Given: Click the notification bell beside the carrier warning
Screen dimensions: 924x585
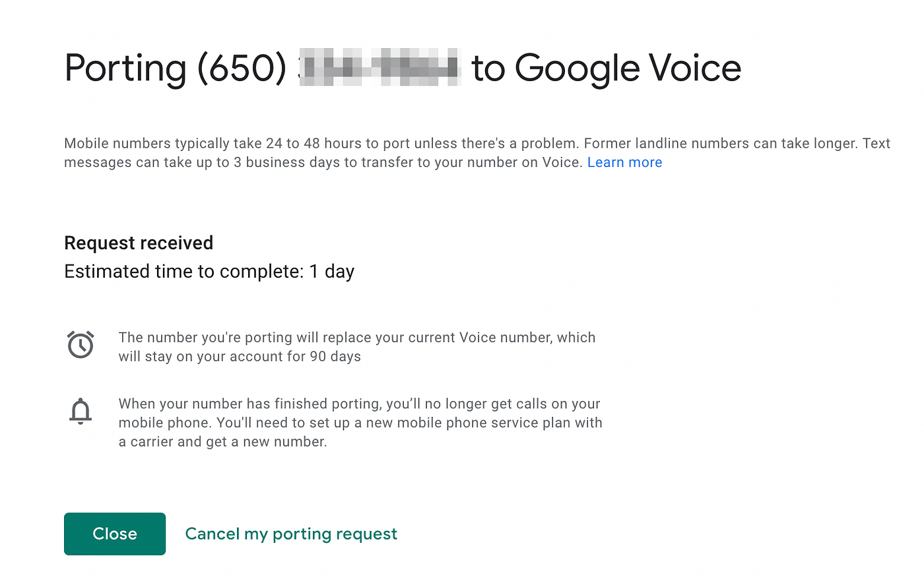Looking at the screenshot, I should click(81, 411).
